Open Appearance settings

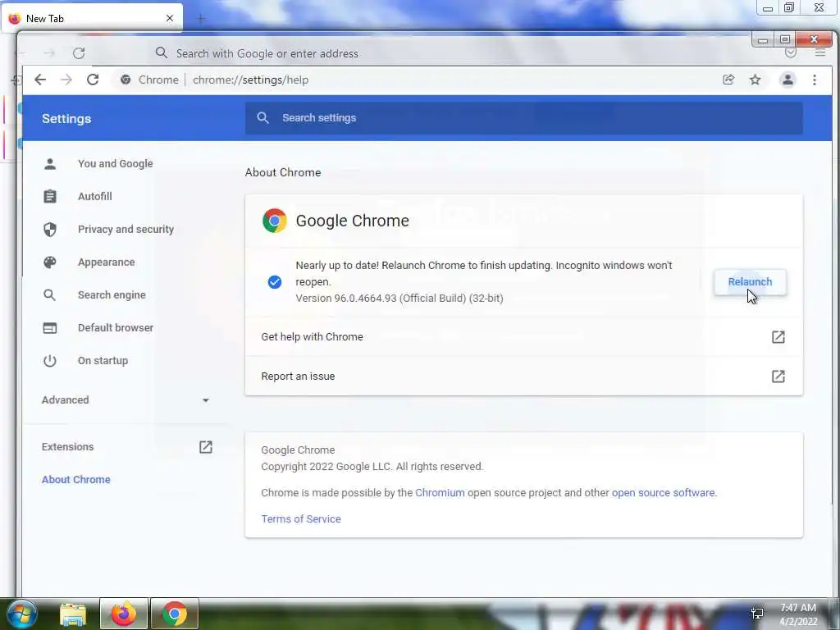106,262
